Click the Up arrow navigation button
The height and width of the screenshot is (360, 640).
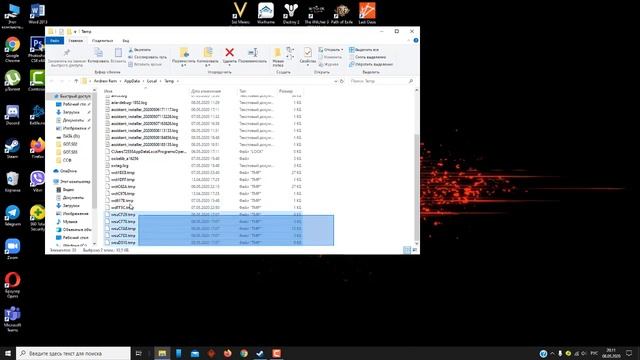tap(76, 81)
